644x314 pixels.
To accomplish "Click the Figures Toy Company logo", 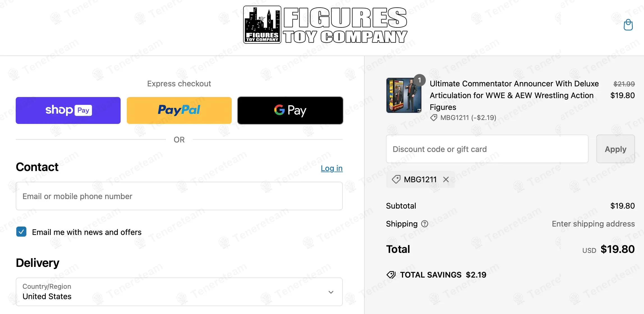I will point(325,25).
